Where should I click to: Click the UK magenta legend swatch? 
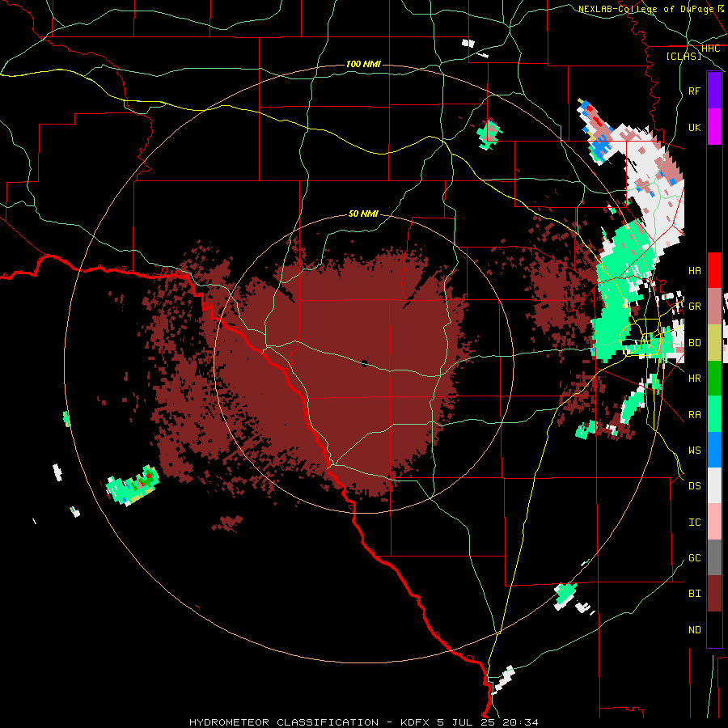(714, 127)
